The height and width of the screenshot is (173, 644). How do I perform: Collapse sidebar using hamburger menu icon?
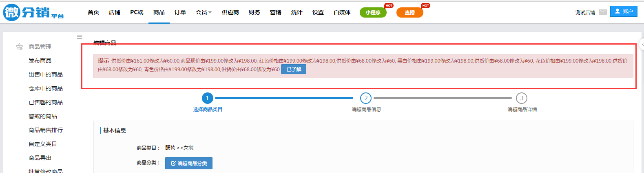pos(80,37)
